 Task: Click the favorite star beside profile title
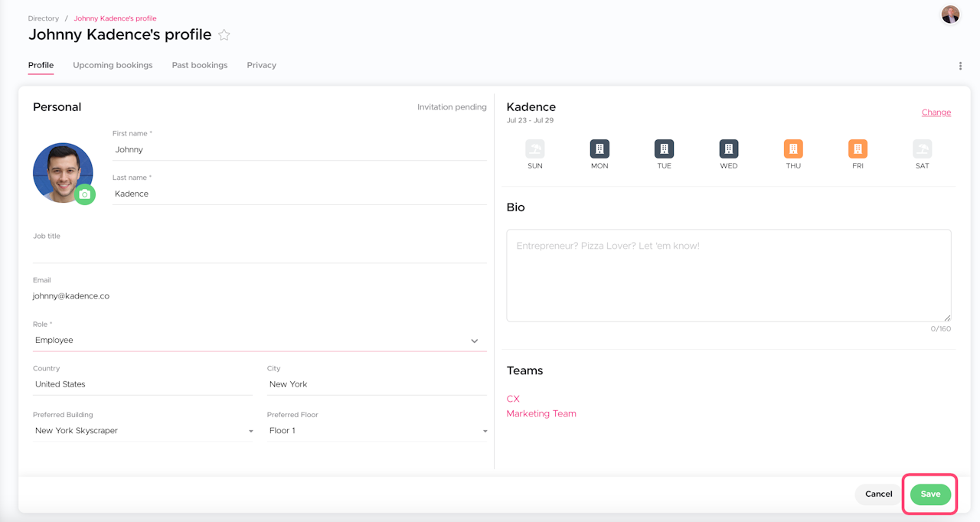coord(224,35)
